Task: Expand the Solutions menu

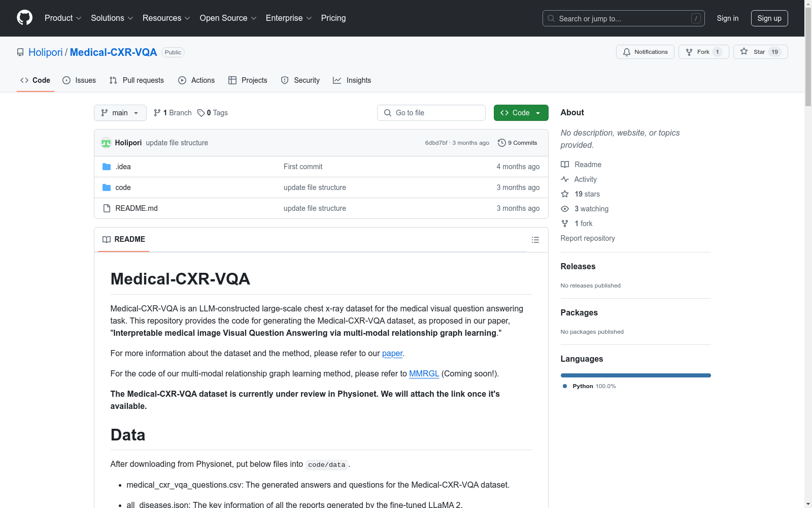Action: point(112,18)
